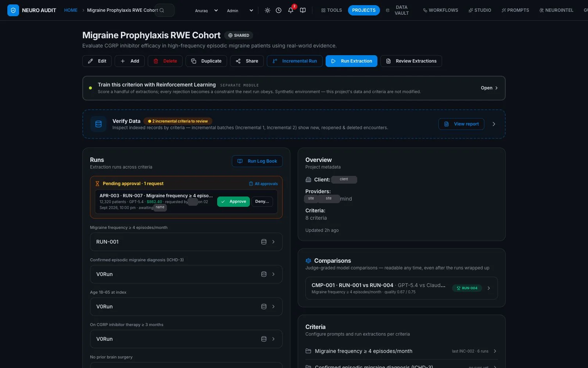Expand V0Run under Age 18–65 chevron
The image size is (588, 368).
click(273, 307)
